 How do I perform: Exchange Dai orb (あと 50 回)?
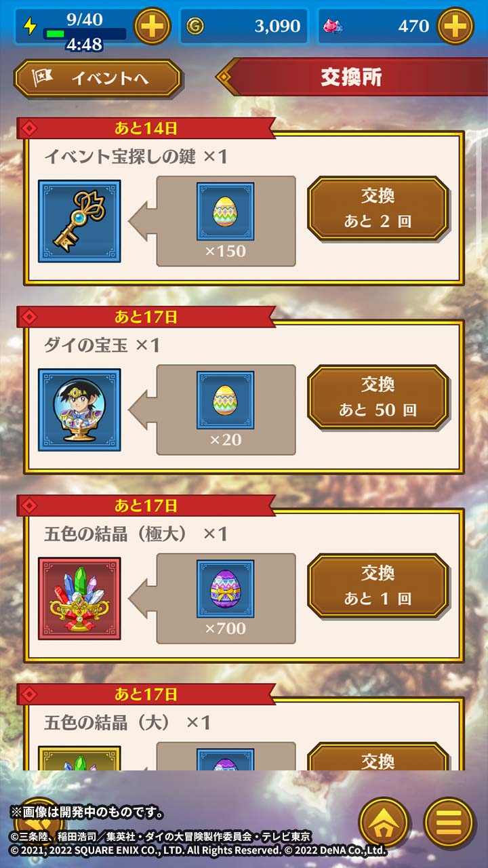(x=378, y=397)
